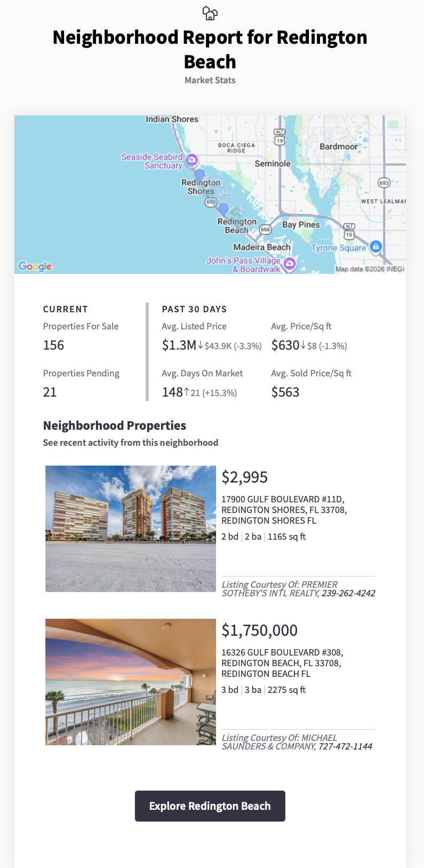Click the Seaside Seabird Sanctuary camera pin
This screenshot has width=424, height=868.
click(192, 159)
